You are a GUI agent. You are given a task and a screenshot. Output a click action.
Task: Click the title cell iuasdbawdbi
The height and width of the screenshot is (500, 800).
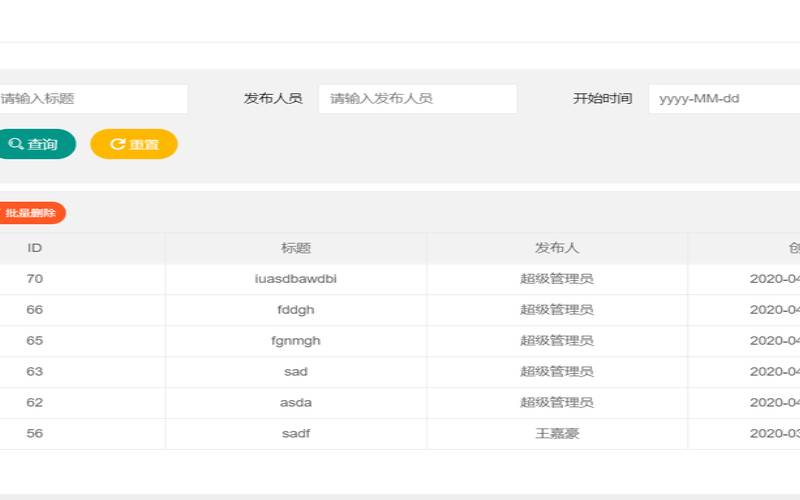(296, 279)
